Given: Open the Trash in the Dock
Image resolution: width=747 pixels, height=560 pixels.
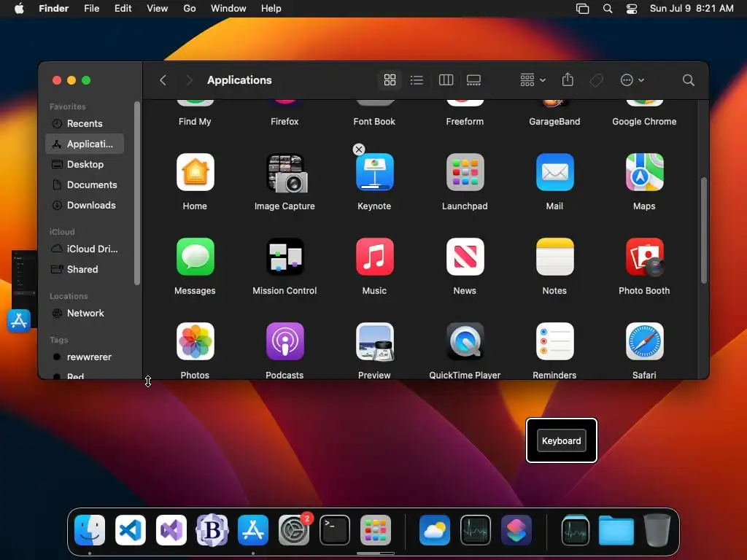Looking at the screenshot, I should tap(657, 529).
